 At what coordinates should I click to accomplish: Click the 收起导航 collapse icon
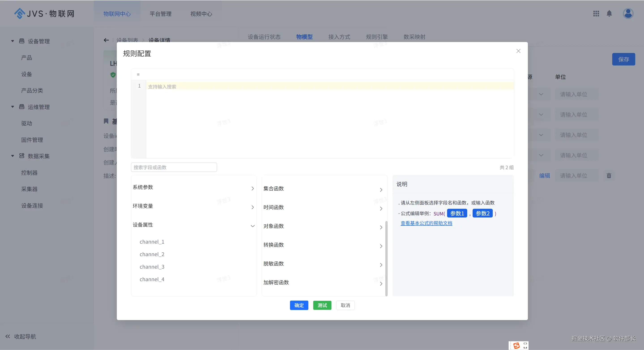coord(8,336)
